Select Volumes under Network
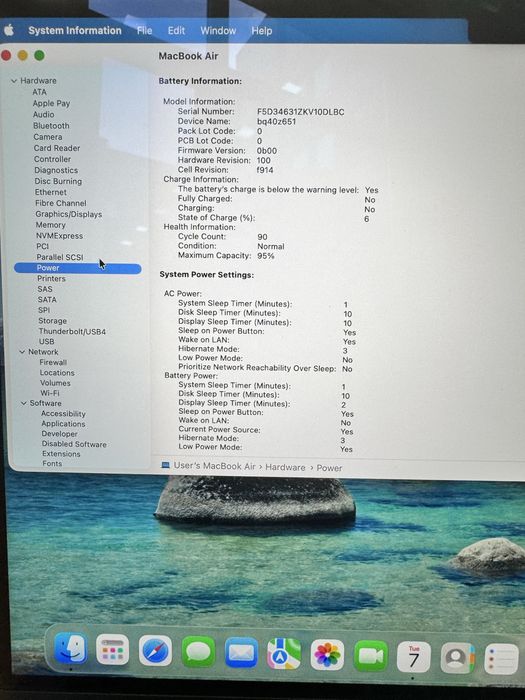525x700 pixels. tap(55, 383)
